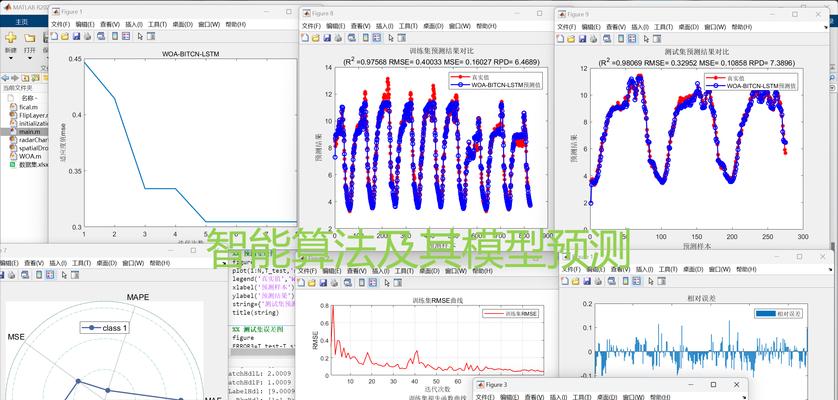
Task: Click Open File icon in Figure 8 toolbar
Action: [316, 38]
